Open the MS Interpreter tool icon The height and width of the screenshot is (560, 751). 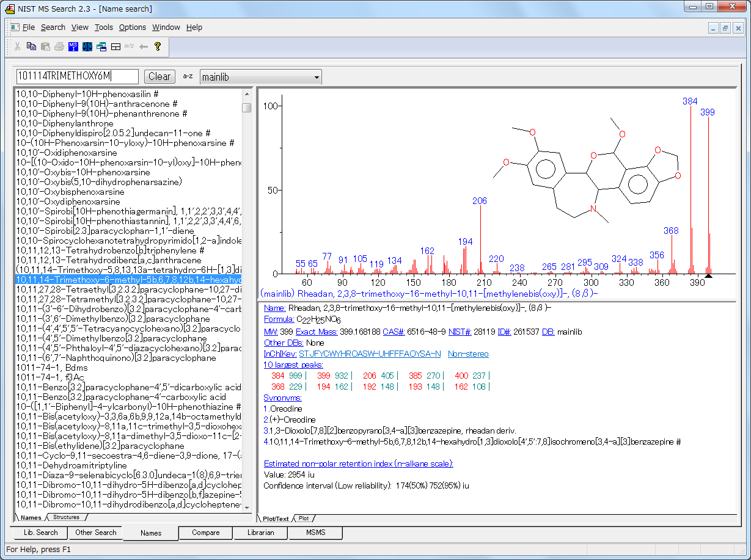pyautogui.click(x=73, y=46)
